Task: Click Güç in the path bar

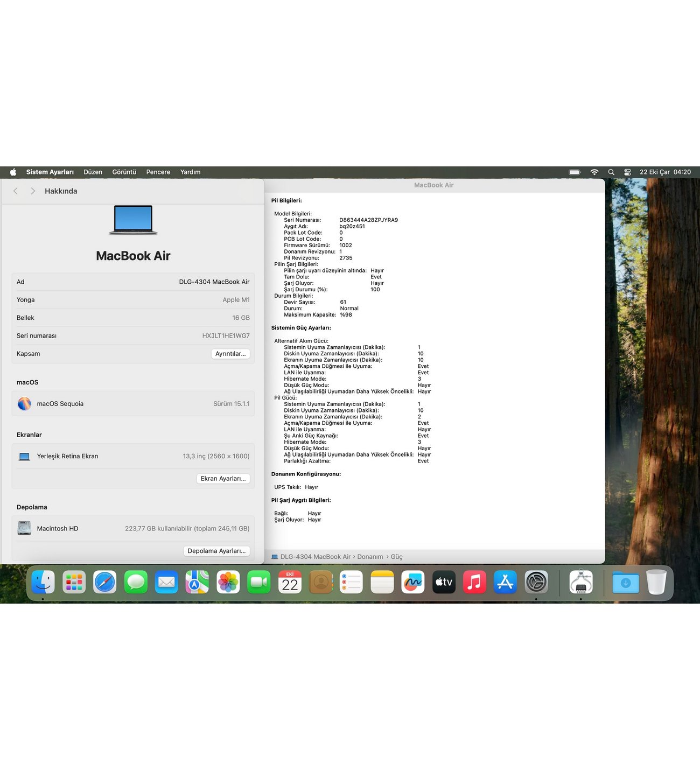Action: [396, 557]
